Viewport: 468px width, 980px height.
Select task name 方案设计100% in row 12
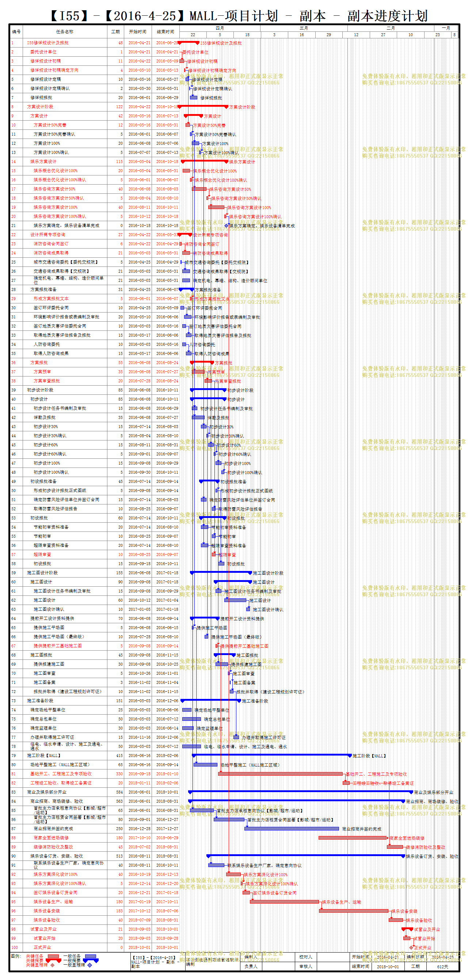tap(47, 143)
